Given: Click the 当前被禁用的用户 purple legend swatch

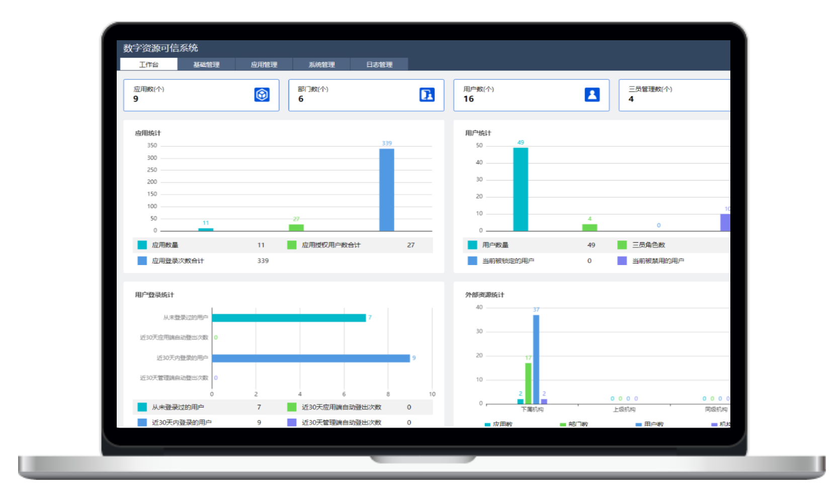Looking at the screenshot, I should click(x=622, y=261).
